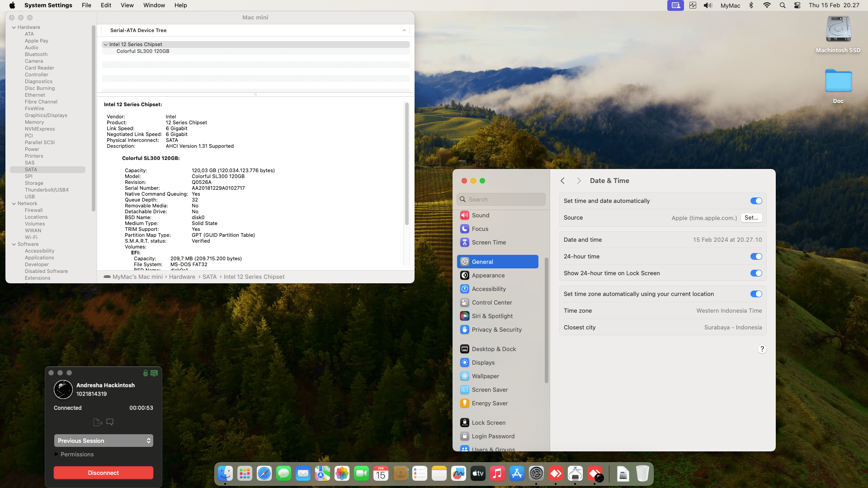This screenshot has width=868, height=488.
Task: Collapse the Intel 12 Series Chipset tree row
Action: pos(105,45)
